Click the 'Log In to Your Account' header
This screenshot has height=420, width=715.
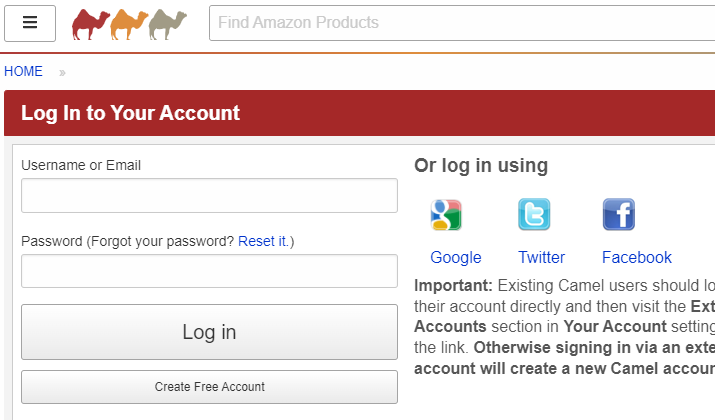130,113
